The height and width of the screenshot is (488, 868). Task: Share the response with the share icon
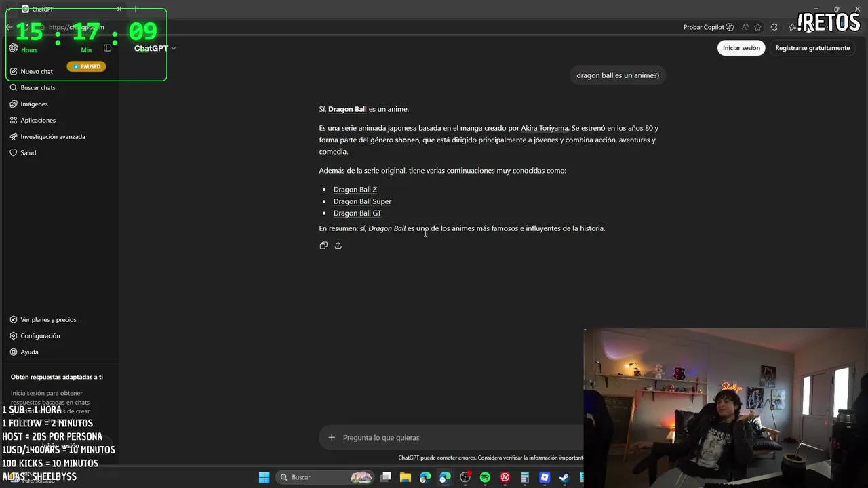pos(338,245)
